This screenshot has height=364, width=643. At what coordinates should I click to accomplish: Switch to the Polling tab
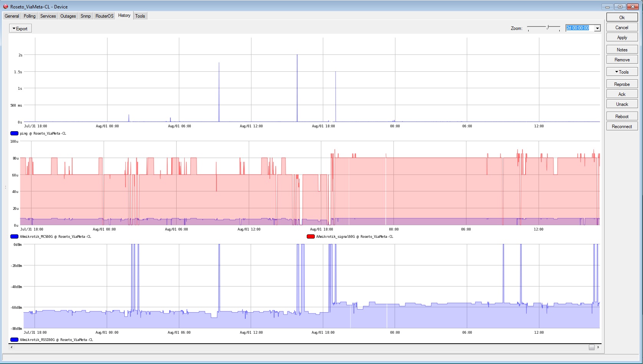pyautogui.click(x=30, y=16)
